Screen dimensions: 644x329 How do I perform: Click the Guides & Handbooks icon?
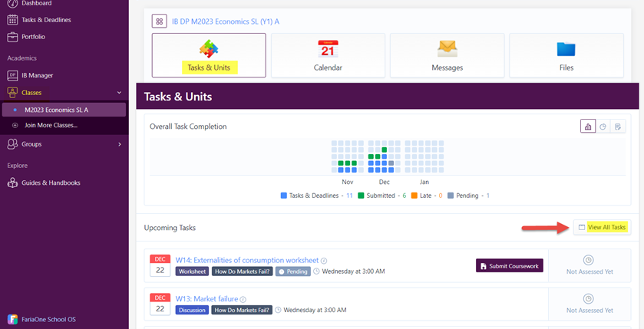point(12,183)
